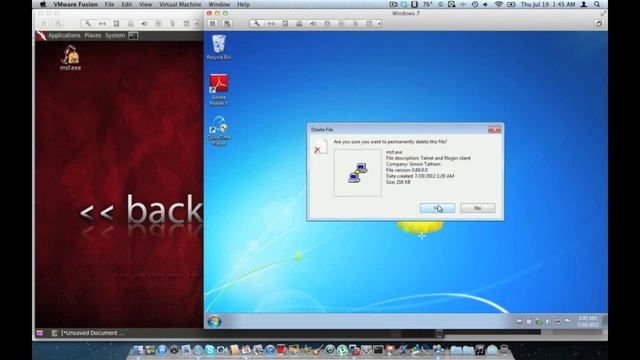Click the network adapter icon in BackTrack VM toolbar

102,24
